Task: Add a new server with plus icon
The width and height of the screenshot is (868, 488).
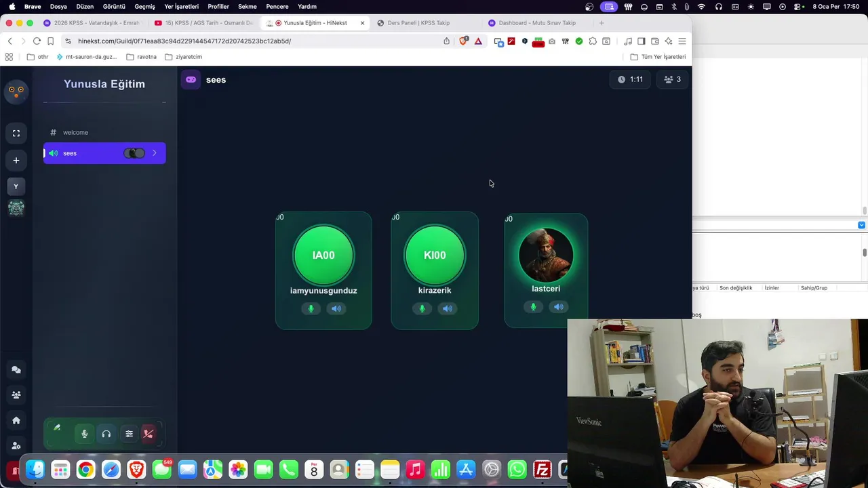Action: (16, 161)
